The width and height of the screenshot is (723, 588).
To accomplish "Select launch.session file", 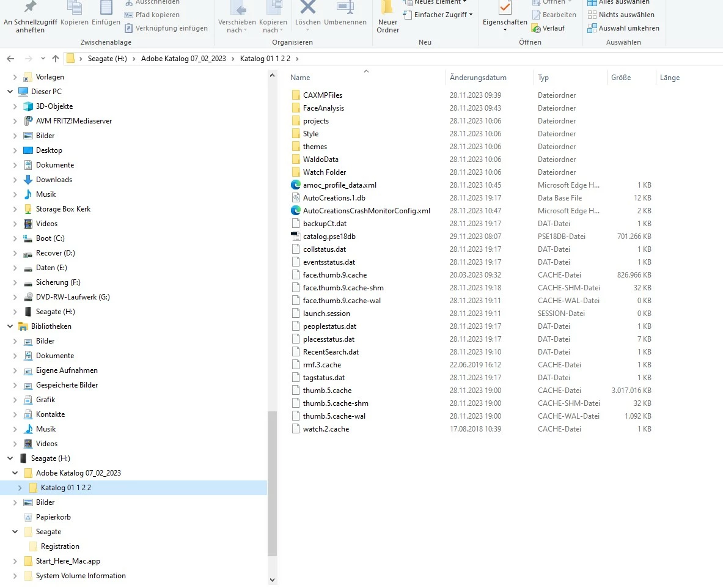I will [326, 313].
